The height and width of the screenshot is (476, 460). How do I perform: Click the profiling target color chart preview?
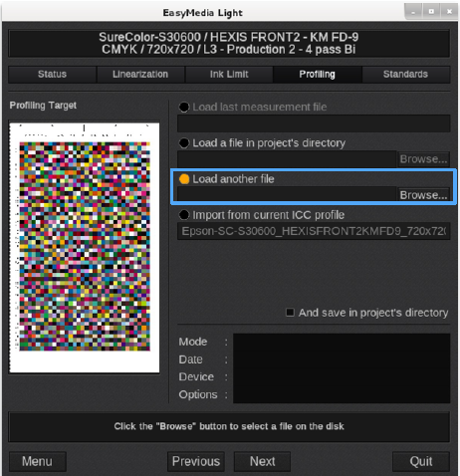85,248
